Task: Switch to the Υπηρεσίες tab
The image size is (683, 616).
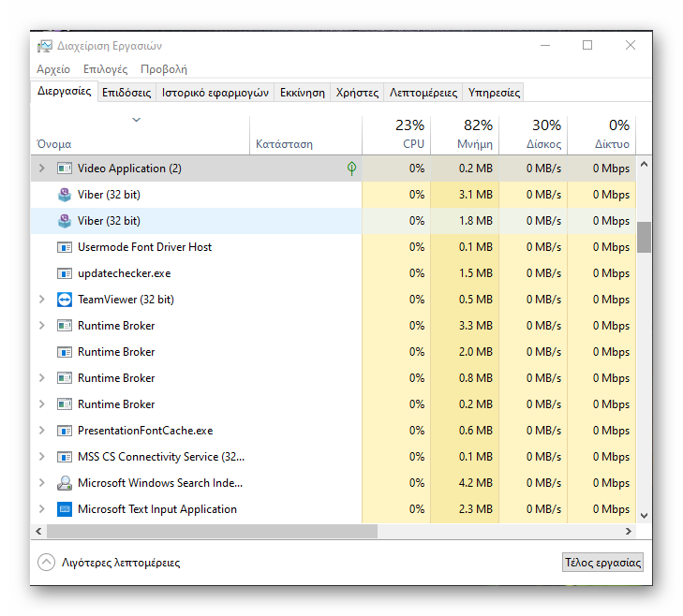Action: click(x=494, y=93)
